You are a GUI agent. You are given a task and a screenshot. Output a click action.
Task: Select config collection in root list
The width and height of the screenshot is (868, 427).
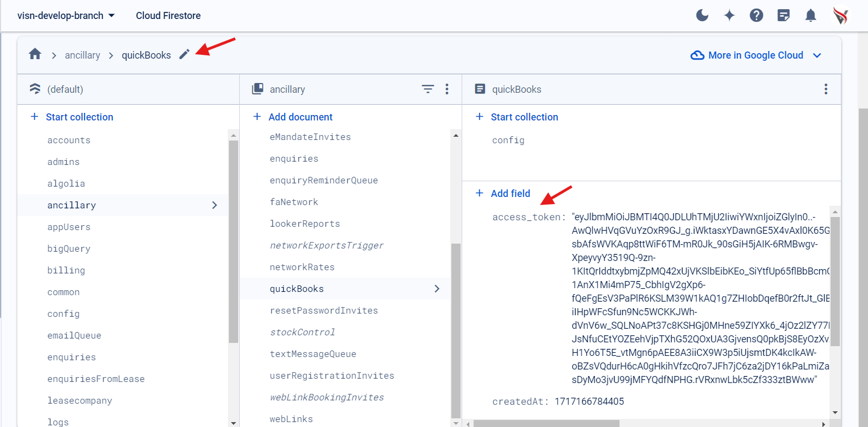[63, 314]
